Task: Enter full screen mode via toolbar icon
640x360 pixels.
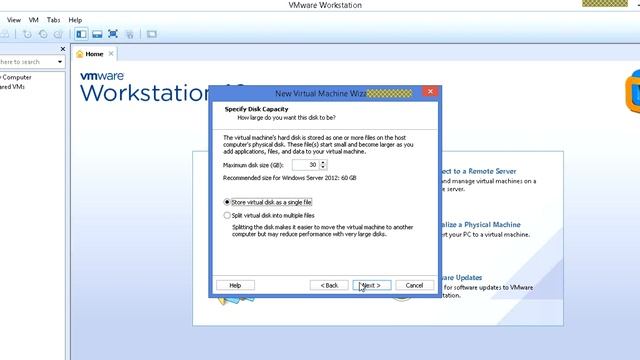Action: pos(113,34)
